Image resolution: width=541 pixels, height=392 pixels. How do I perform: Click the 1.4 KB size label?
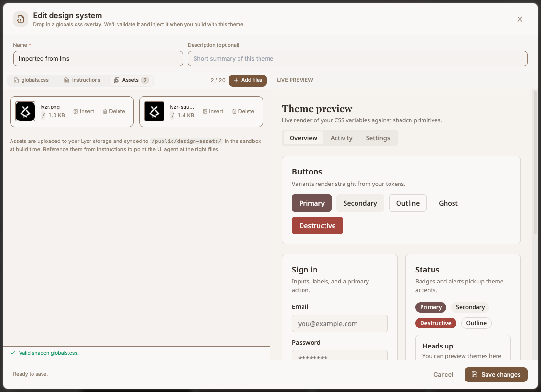click(185, 115)
